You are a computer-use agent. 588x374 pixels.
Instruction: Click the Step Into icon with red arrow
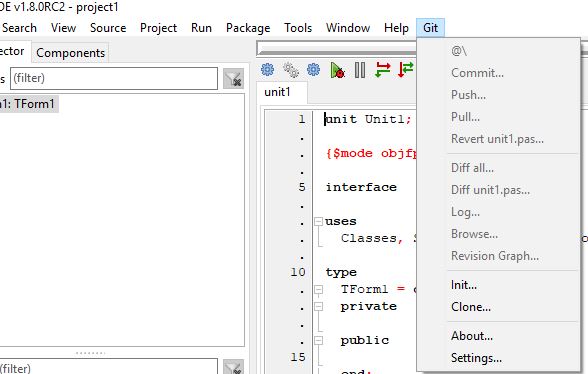pyautogui.click(x=382, y=70)
